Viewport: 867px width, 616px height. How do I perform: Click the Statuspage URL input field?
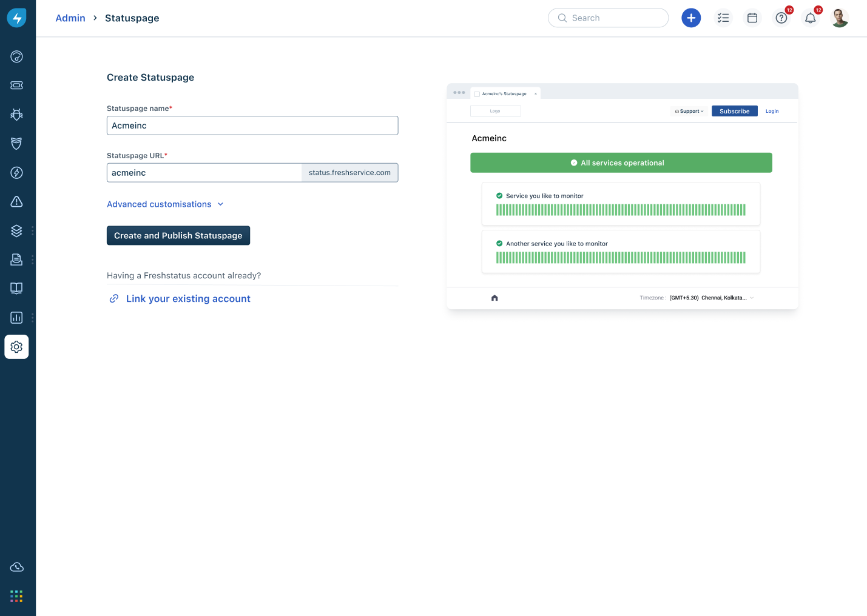coord(204,173)
